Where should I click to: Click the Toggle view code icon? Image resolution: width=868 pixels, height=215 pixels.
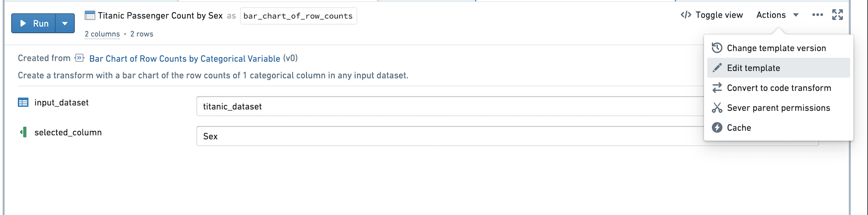pos(686,15)
